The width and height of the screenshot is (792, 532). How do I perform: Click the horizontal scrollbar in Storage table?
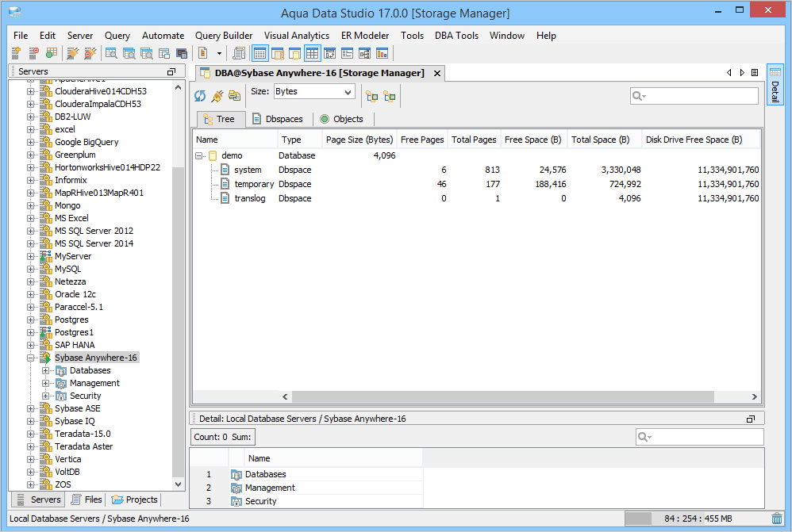[x=502, y=396]
